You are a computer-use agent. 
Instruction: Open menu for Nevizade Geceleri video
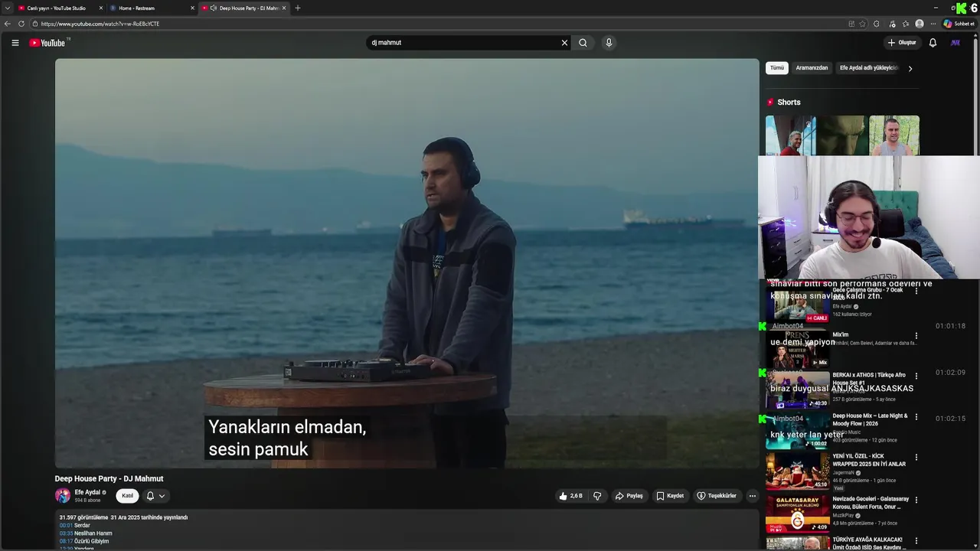(x=916, y=500)
